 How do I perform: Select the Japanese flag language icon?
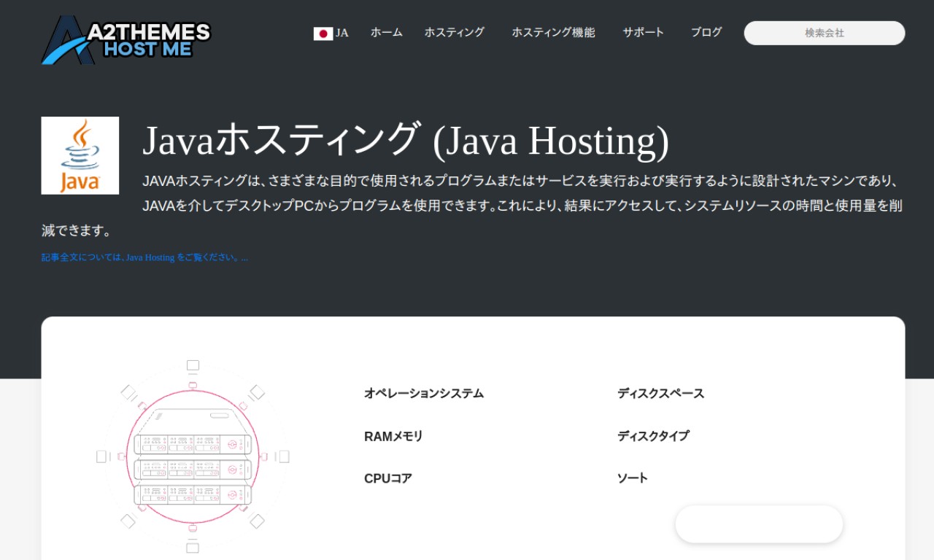point(323,34)
